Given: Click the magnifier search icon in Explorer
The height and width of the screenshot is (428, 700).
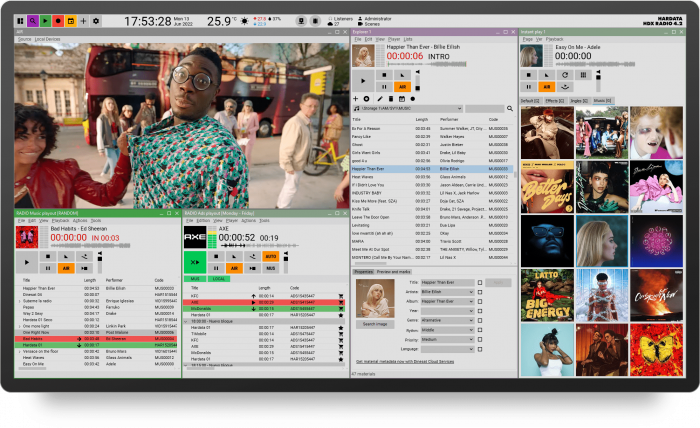Looking at the screenshot, I should [510, 108].
